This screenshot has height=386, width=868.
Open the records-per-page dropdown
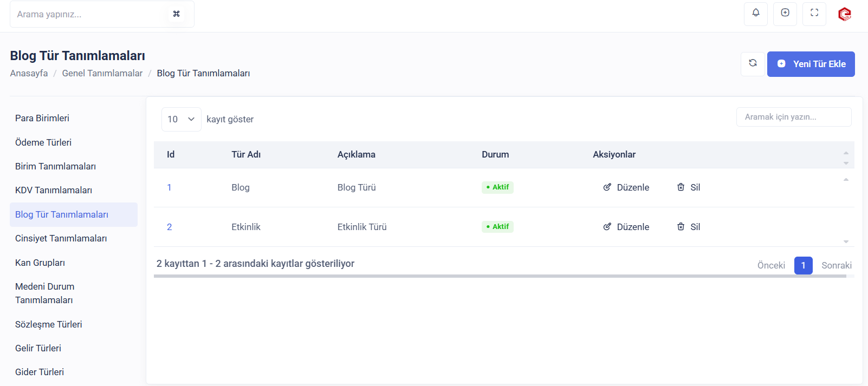click(x=181, y=119)
